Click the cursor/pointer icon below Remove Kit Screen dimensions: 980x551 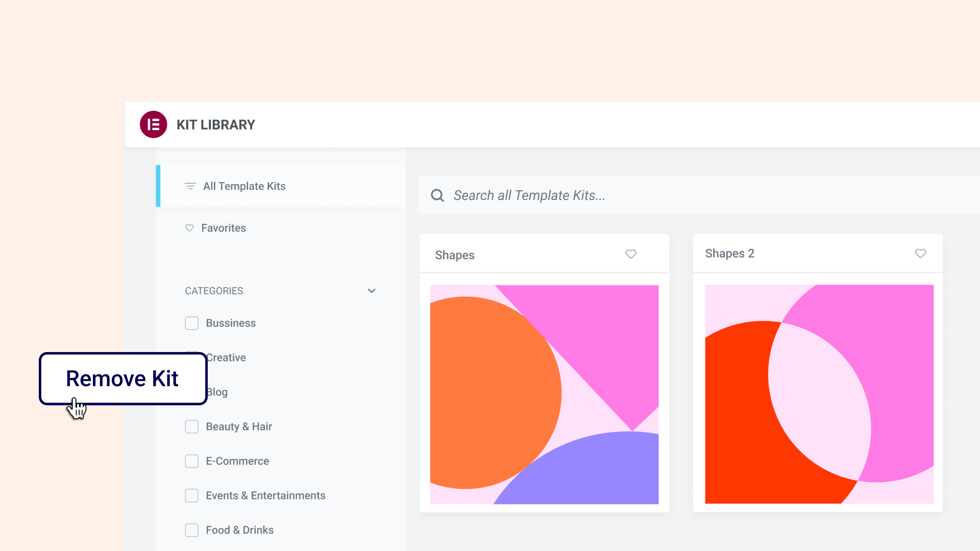[77, 407]
